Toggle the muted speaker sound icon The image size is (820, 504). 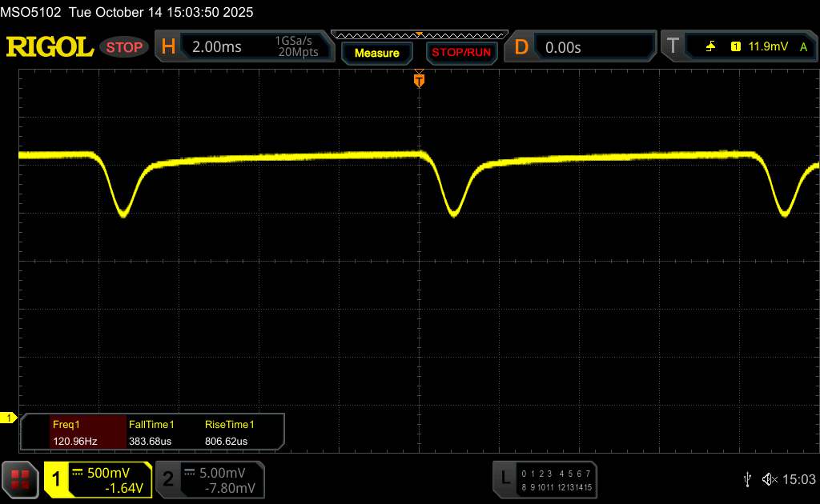[x=770, y=478]
